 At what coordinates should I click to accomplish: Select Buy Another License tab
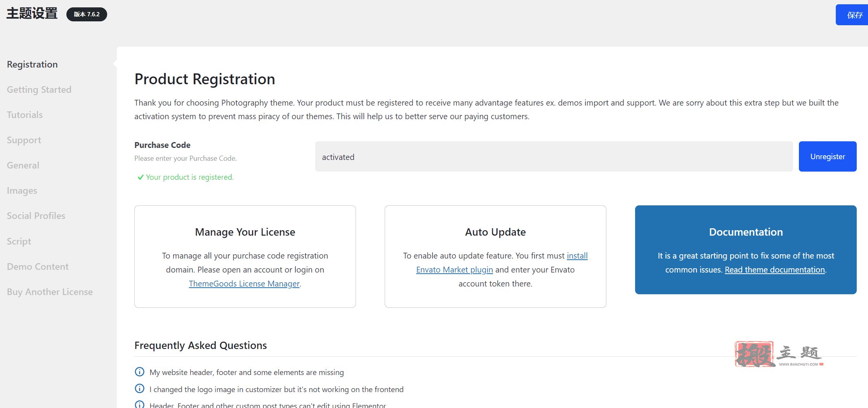(x=50, y=292)
